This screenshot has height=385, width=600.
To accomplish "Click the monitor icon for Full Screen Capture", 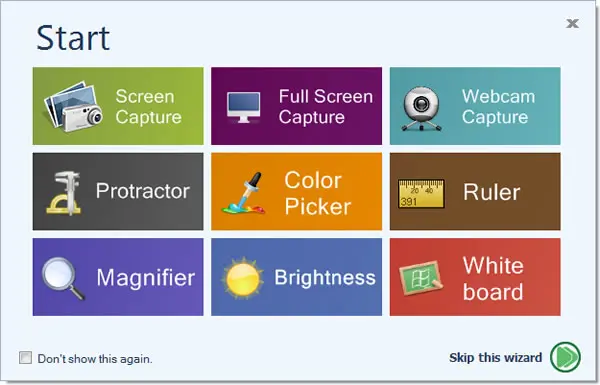I will point(243,107).
